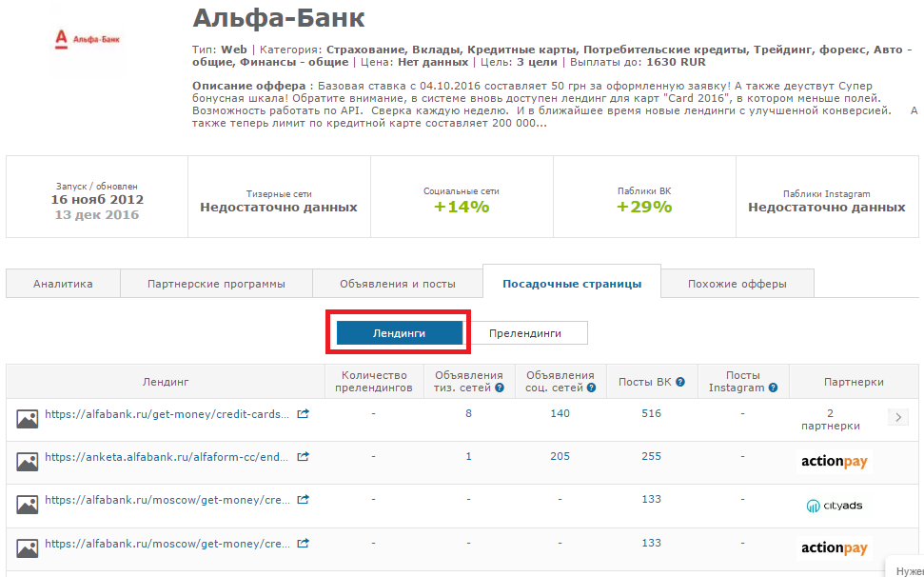Click the external-link icon in the cityads row
924x577 pixels.
tap(303, 499)
